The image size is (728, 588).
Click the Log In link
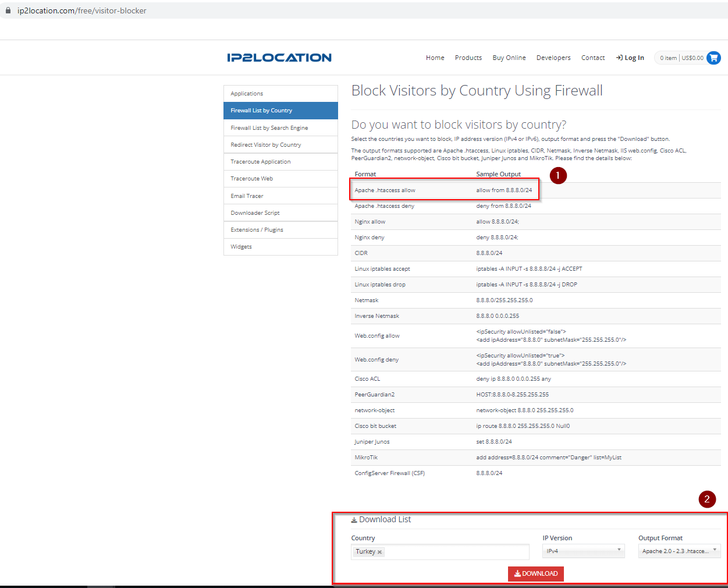coord(630,58)
